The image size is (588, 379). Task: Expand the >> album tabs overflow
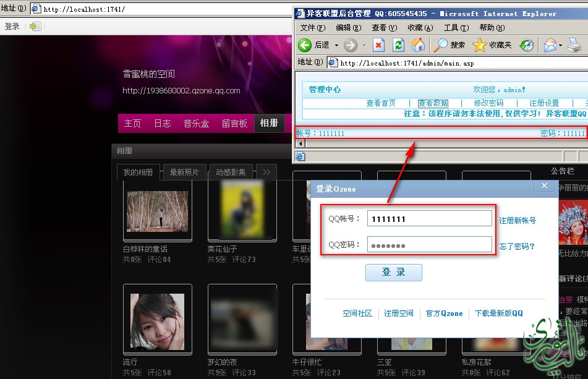pyautogui.click(x=266, y=172)
